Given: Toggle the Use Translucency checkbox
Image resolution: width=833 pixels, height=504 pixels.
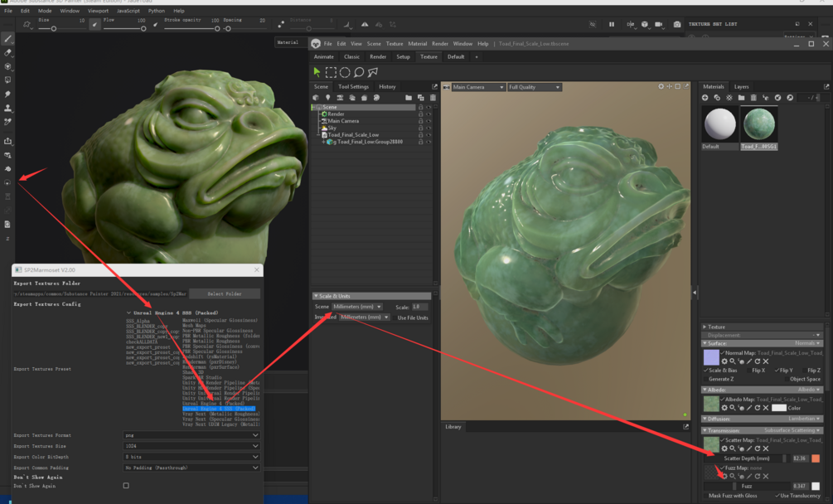Looking at the screenshot, I should [x=777, y=496].
